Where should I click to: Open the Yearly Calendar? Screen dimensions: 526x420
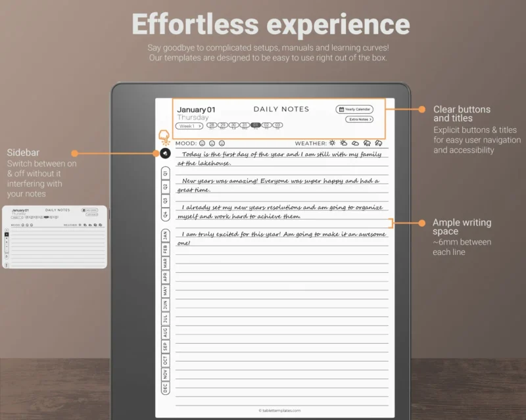pos(354,108)
